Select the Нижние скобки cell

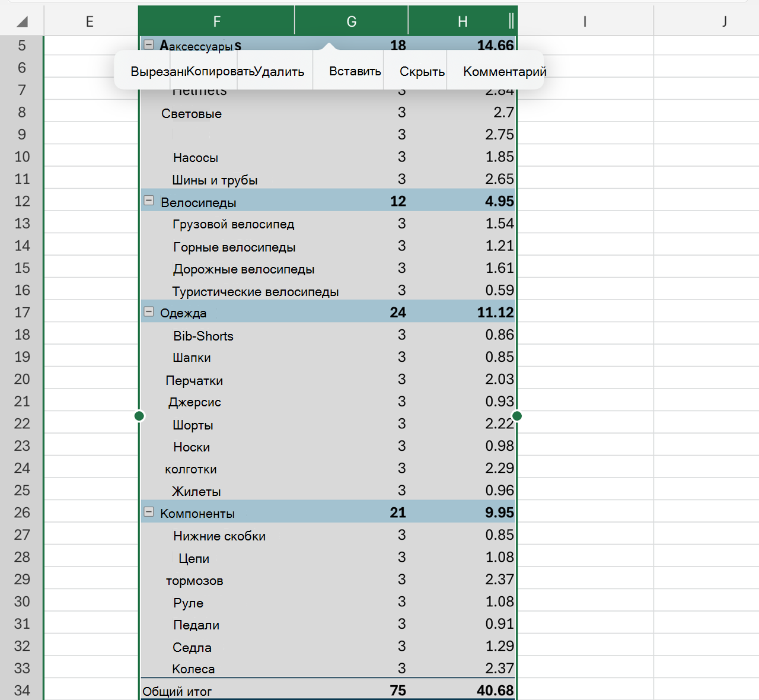pos(216,535)
